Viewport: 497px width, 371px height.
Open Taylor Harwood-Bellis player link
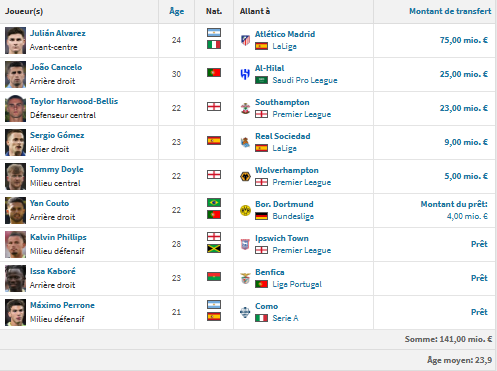[74, 101]
